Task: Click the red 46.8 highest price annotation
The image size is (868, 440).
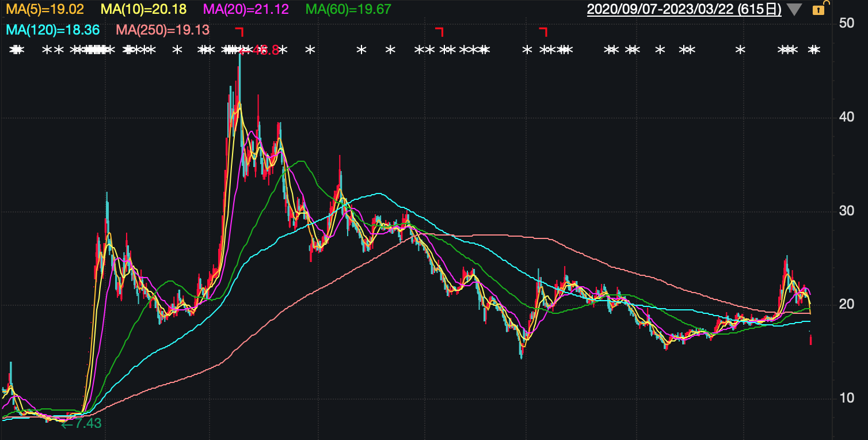Action: (262, 50)
